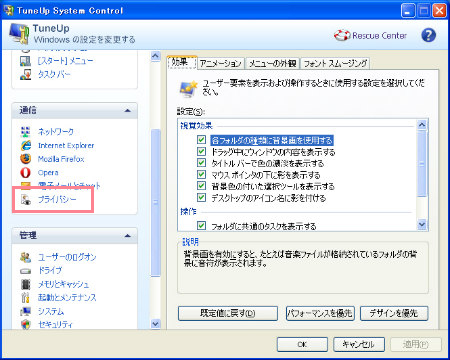Click the 電子メールとチャット envelope icon
450x360 pixels.
coord(25,185)
